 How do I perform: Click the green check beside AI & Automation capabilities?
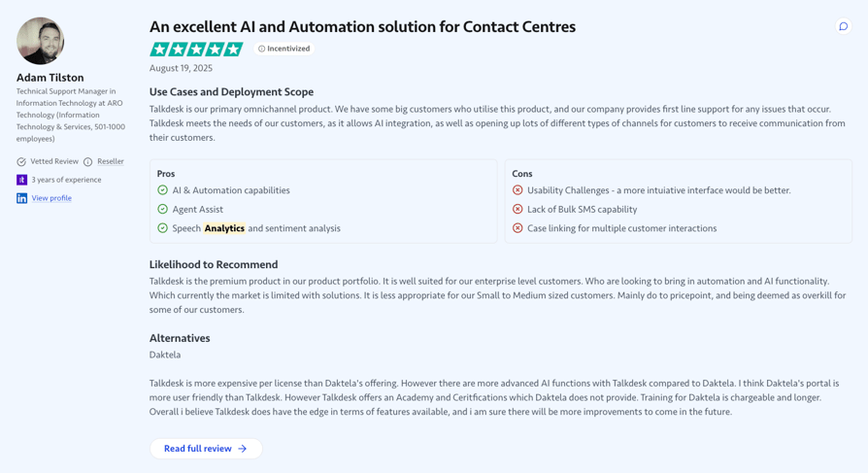point(162,190)
